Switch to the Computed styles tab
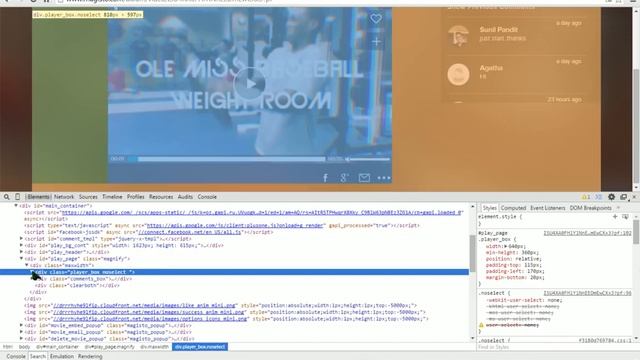This screenshot has width=640, height=360. click(x=513, y=208)
